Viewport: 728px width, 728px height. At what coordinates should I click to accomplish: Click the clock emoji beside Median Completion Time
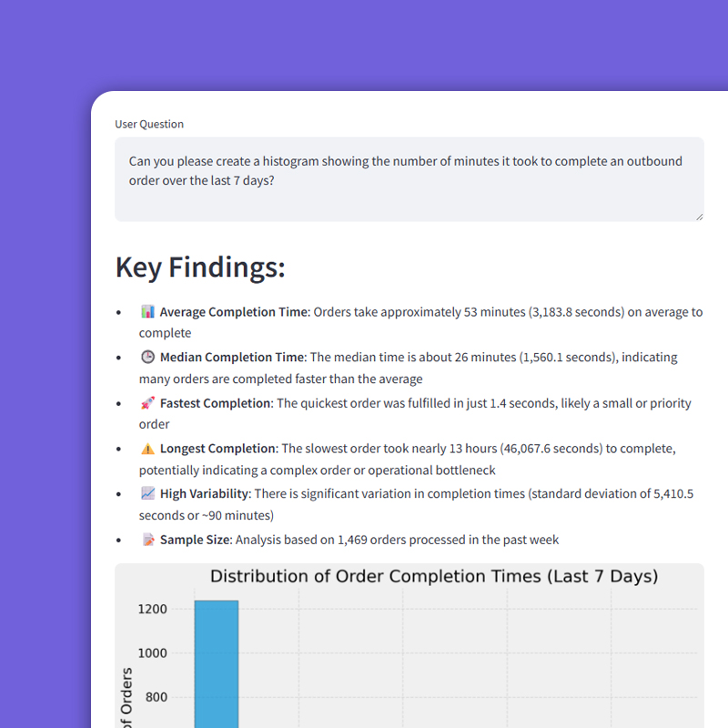[147, 358]
